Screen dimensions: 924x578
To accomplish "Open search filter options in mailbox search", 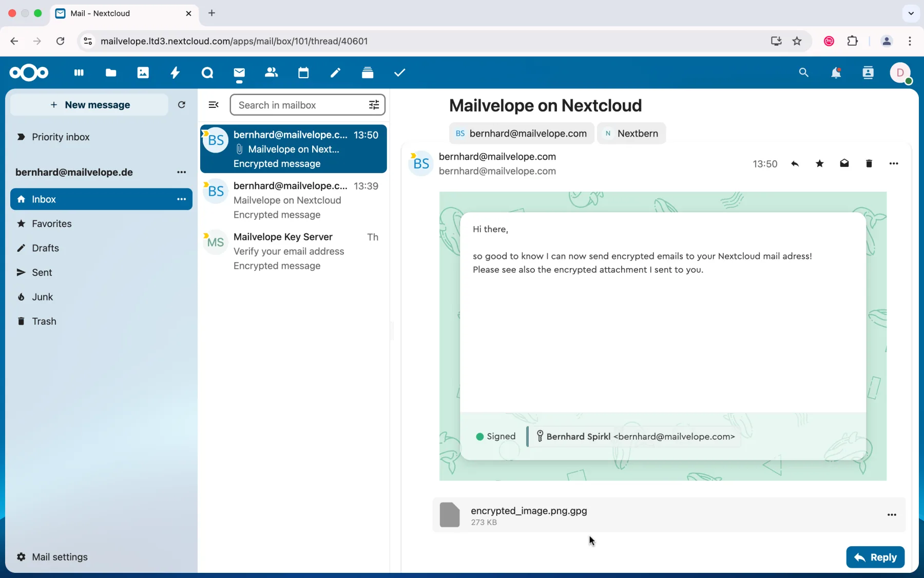I will coord(374,105).
